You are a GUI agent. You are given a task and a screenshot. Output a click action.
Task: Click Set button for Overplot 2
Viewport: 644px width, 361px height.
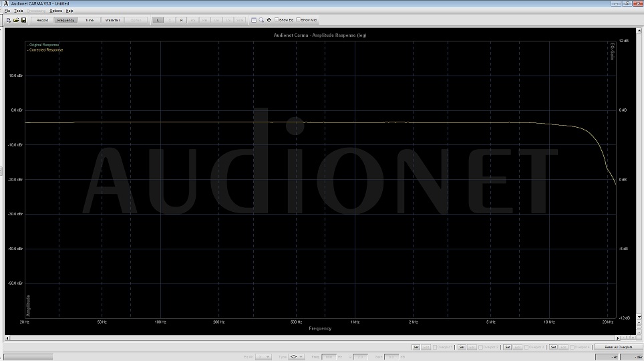point(462,348)
